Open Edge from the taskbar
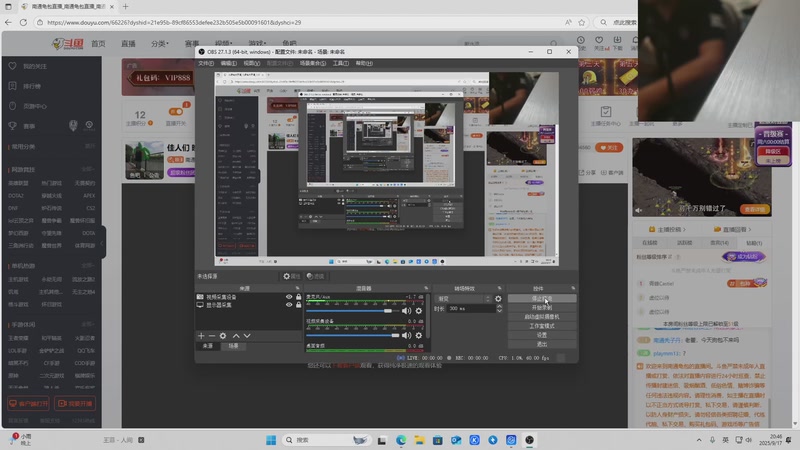This screenshot has height=450, width=800. [x=401, y=440]
